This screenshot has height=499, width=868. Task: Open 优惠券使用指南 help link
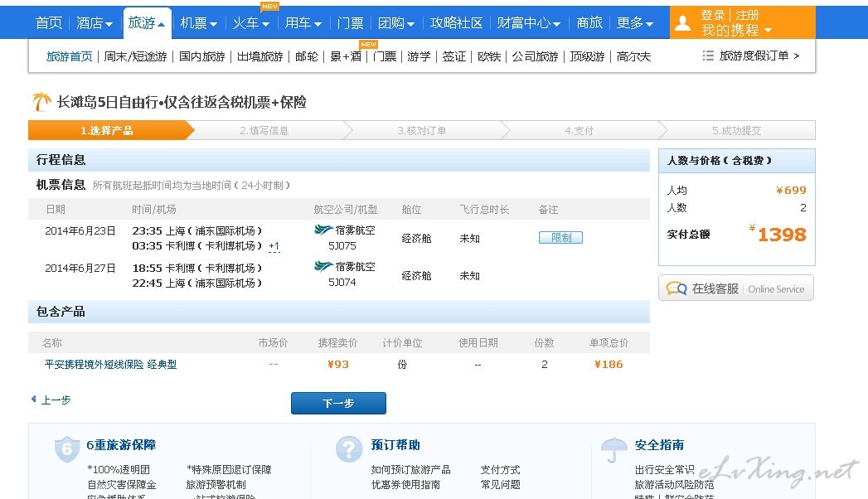405,485
